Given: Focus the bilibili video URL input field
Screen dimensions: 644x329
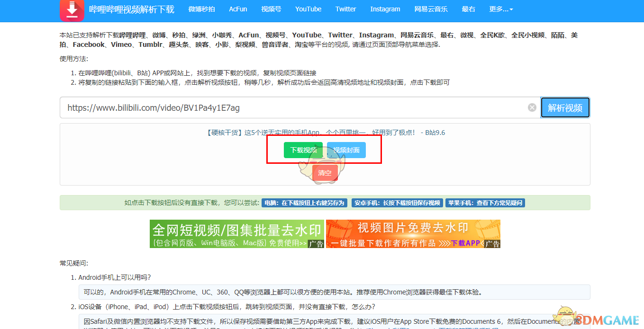Looking at the screenshot, I should point(294,107).
